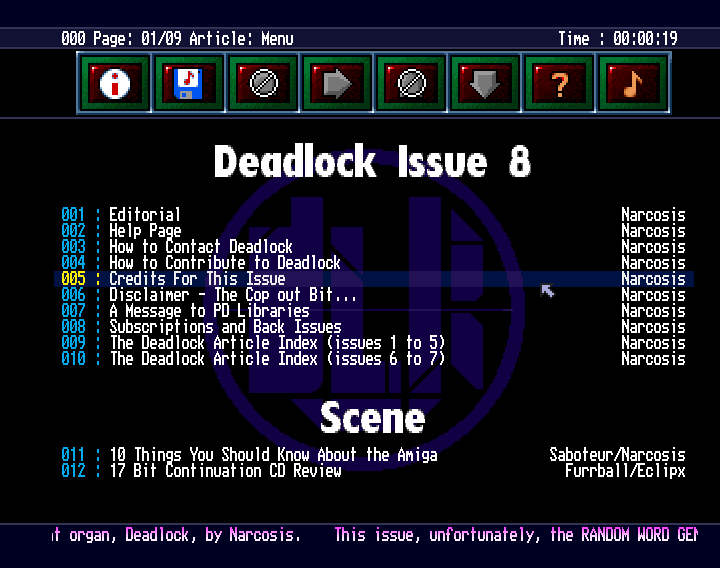Click the second disabled circle-slash icon

411,83
